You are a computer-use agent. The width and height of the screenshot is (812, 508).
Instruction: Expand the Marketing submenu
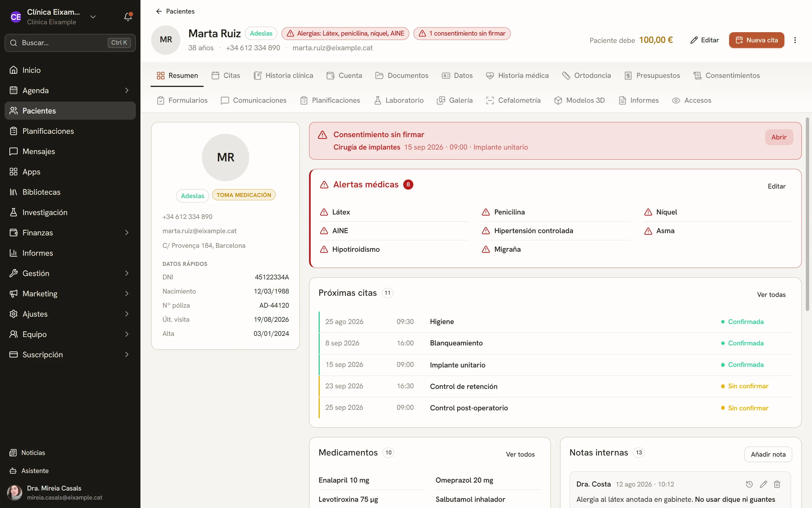(x=127, y=294)
